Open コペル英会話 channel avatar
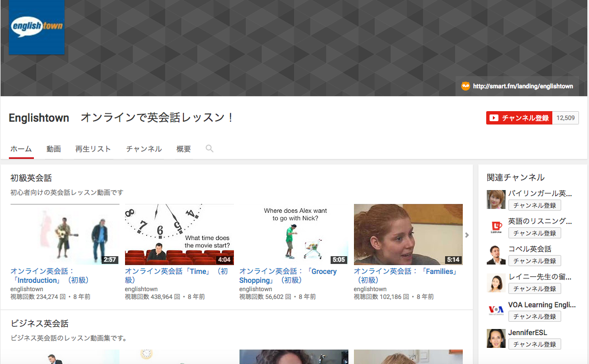The image size is (589, 364). (496, 255)
